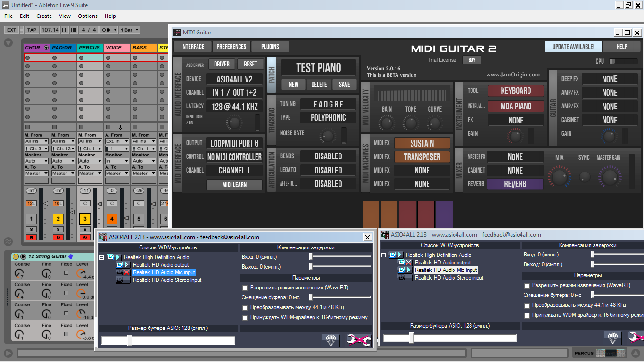Click the hand icon beside 12 String Guitar
The width and height of the screenshot is (644, 362).
[70, 256]
